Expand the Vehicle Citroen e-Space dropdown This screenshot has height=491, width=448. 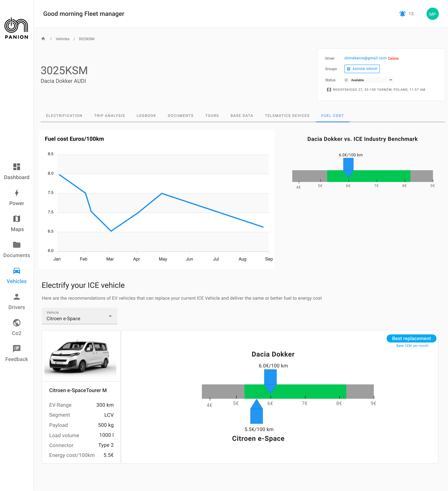point(80,316)
